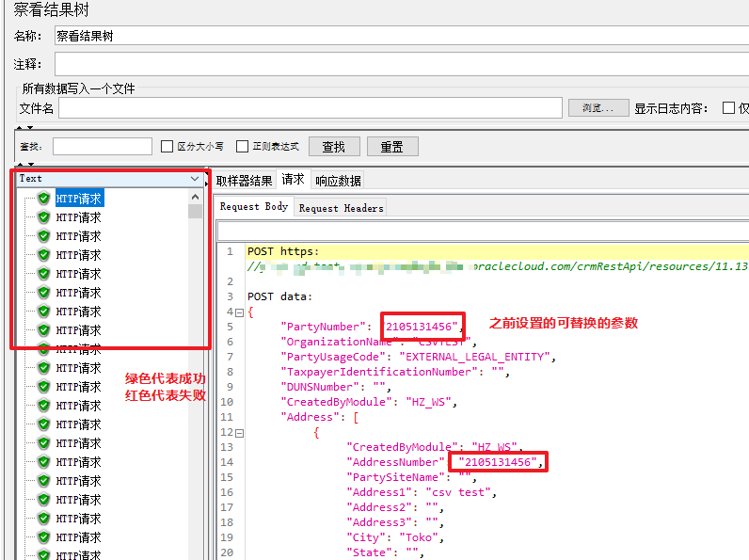Click the "Address": [ line
The height and width of the screenshot is (560, 749).
(x=320, y=417)
